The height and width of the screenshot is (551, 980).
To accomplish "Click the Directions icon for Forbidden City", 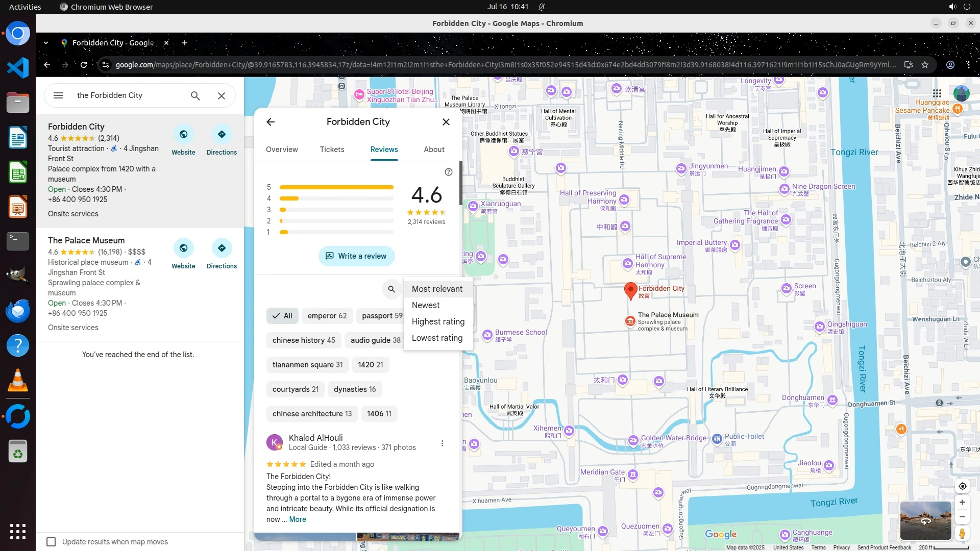I will click(x=222, y=135).
